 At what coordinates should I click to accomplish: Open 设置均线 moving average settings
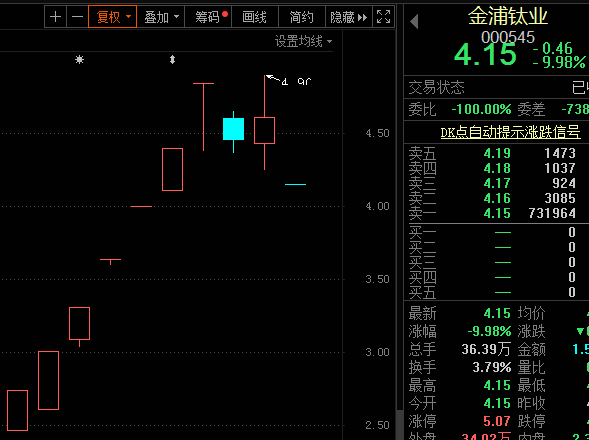tap(304, 41)
